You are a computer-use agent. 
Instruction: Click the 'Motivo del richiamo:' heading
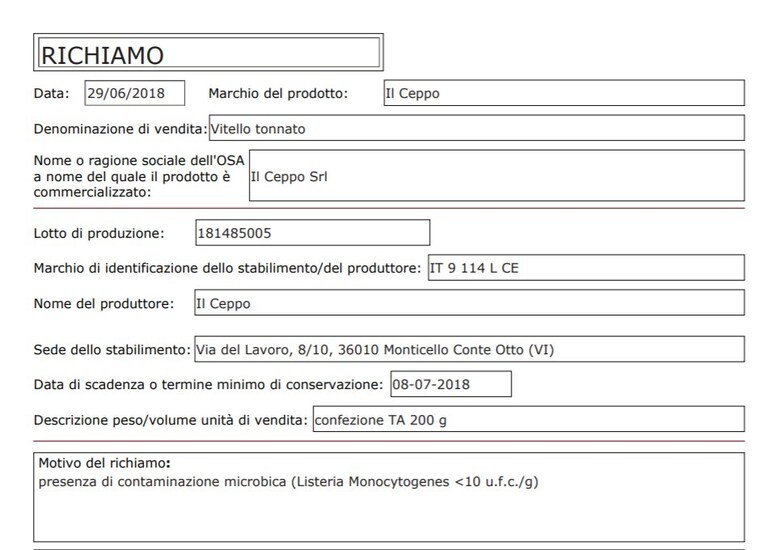104,463
